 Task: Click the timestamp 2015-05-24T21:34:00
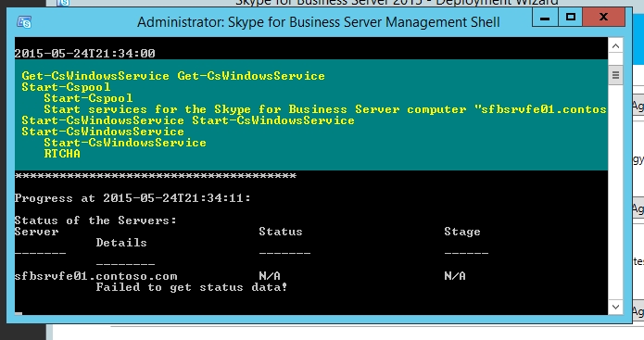pos(84,54)
